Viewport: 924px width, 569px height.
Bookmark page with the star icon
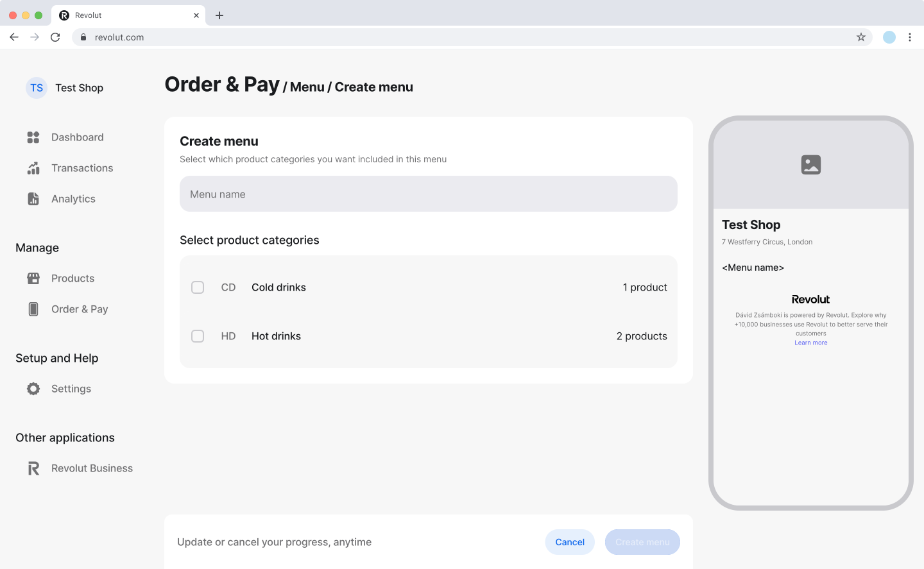pyautogui.click(x=861, y=37)
